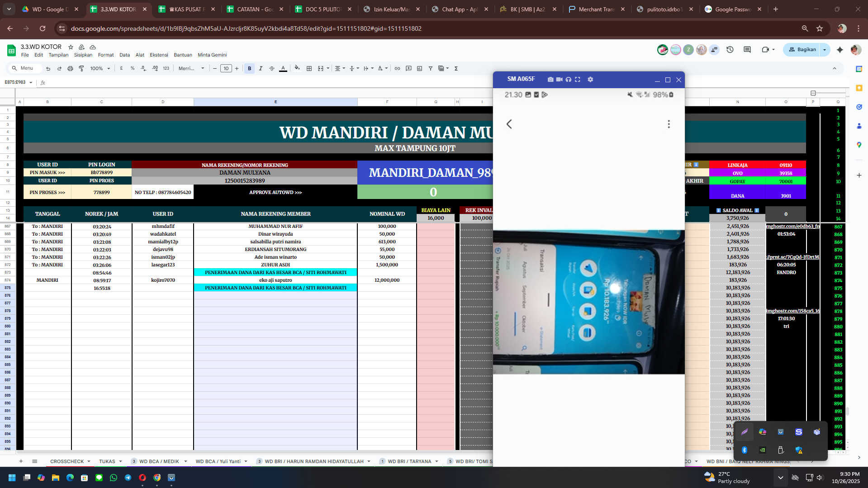Print the spreadsheet
The image size is (868, 488).
coord(70,68)
